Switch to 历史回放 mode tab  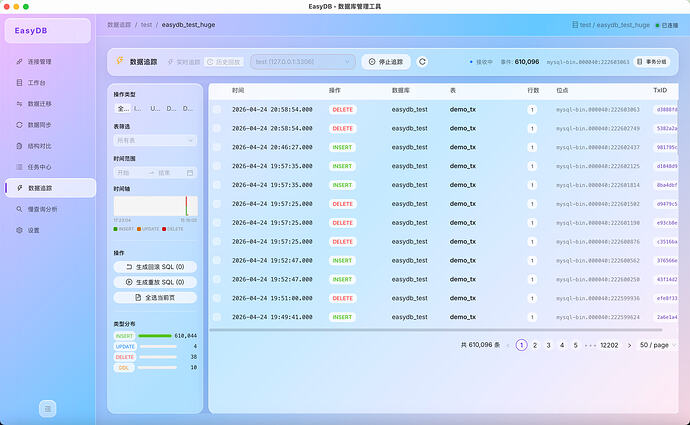[x=224, y=62]
